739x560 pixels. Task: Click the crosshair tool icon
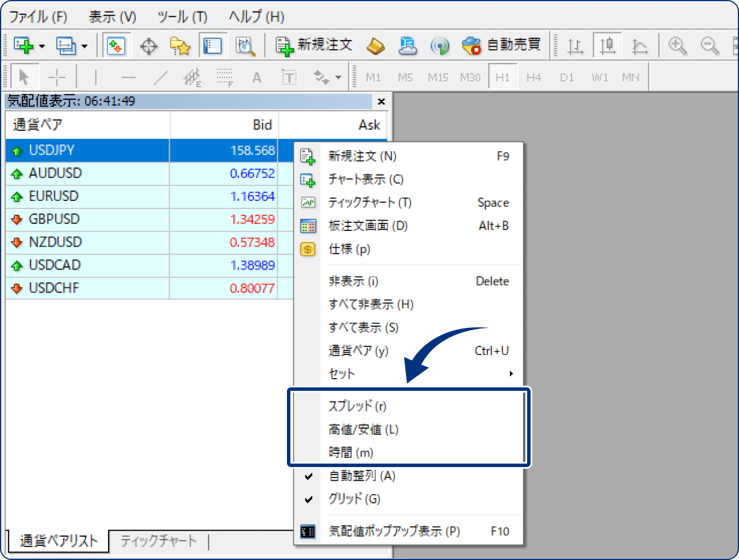pyautogui.click(x=148, y=46)
